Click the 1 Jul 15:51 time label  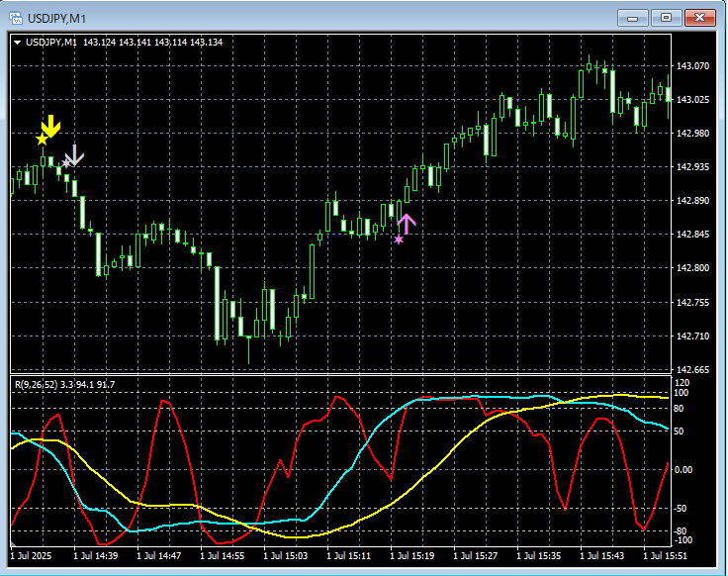pyautogui.click(x=665, y=555)
